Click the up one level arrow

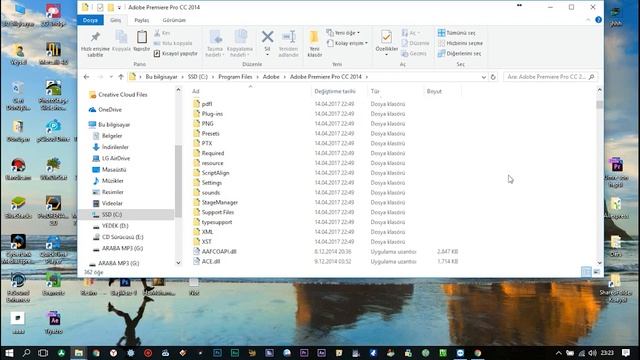click(121, 77)
